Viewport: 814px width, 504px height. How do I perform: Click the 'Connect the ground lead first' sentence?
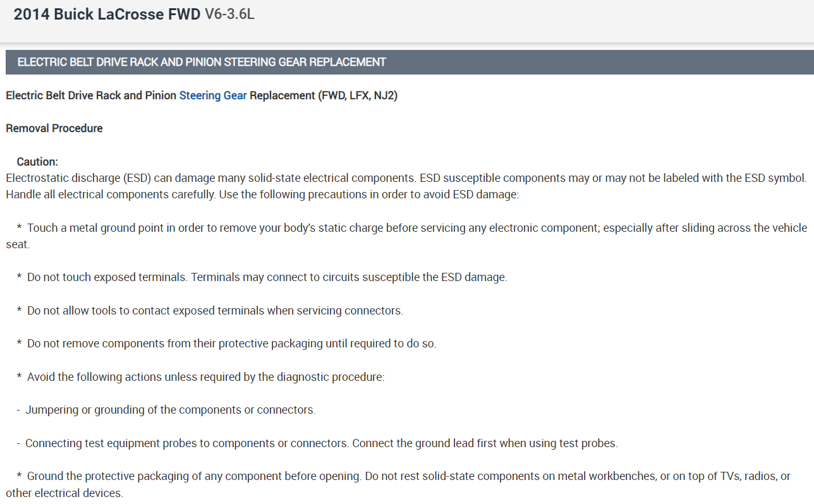pos(485,443)
